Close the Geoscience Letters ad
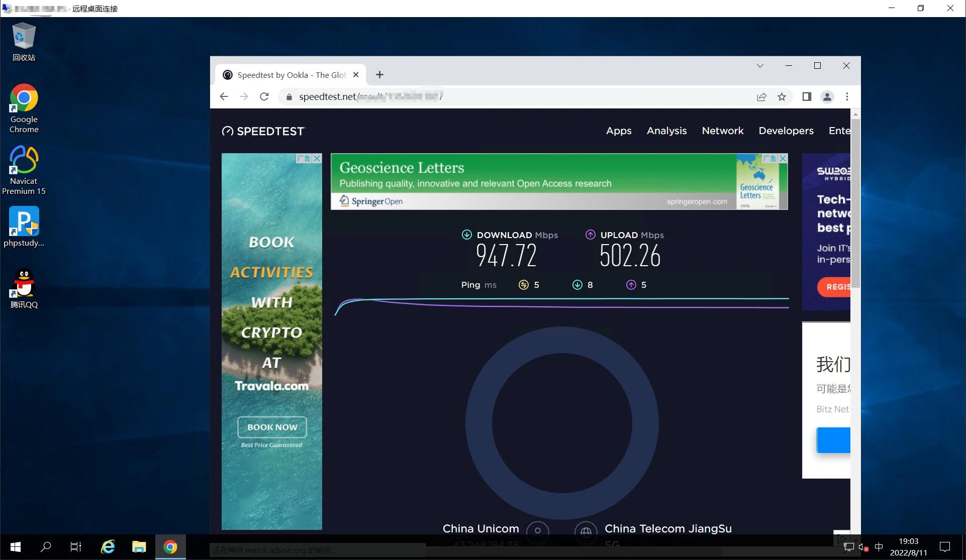Image resolution: width=966 pixels, height=560 pixels. point(783,158)
